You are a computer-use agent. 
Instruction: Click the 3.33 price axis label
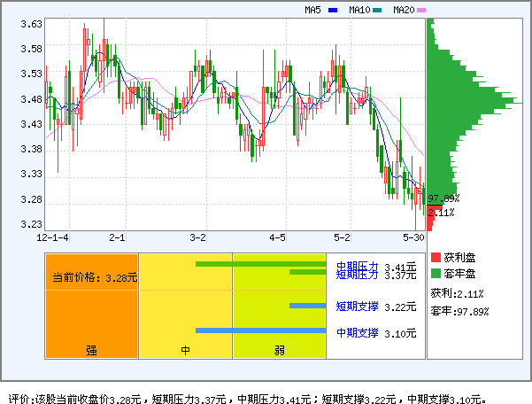[x=31, y=175]
